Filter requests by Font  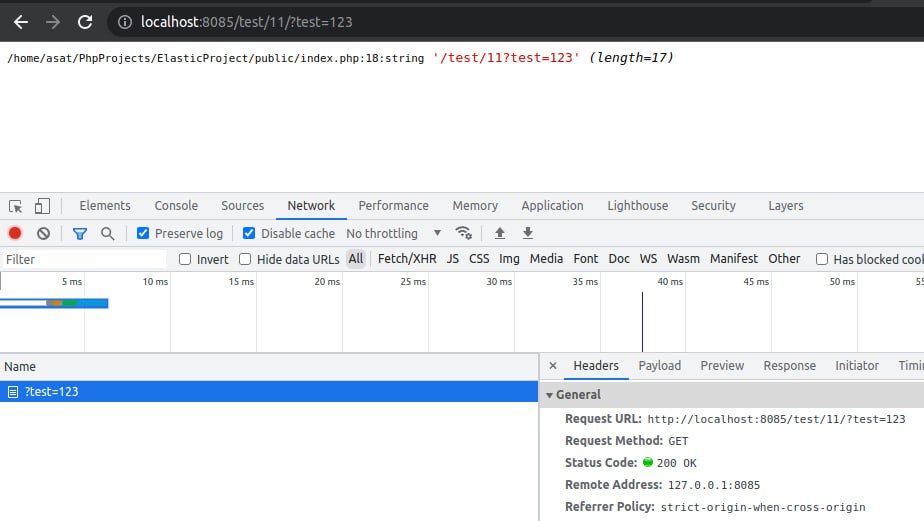[586, 259]
